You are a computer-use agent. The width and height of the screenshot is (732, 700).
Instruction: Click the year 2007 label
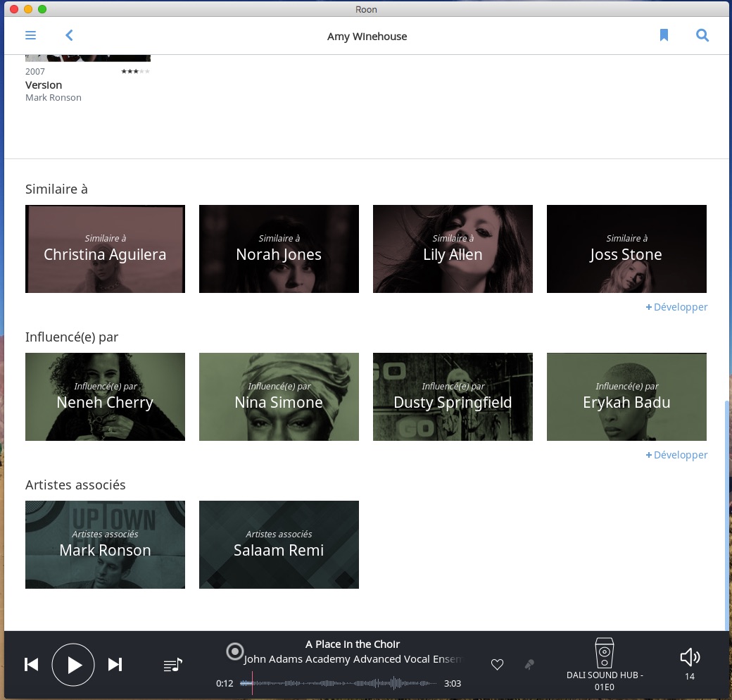[35, 71]
